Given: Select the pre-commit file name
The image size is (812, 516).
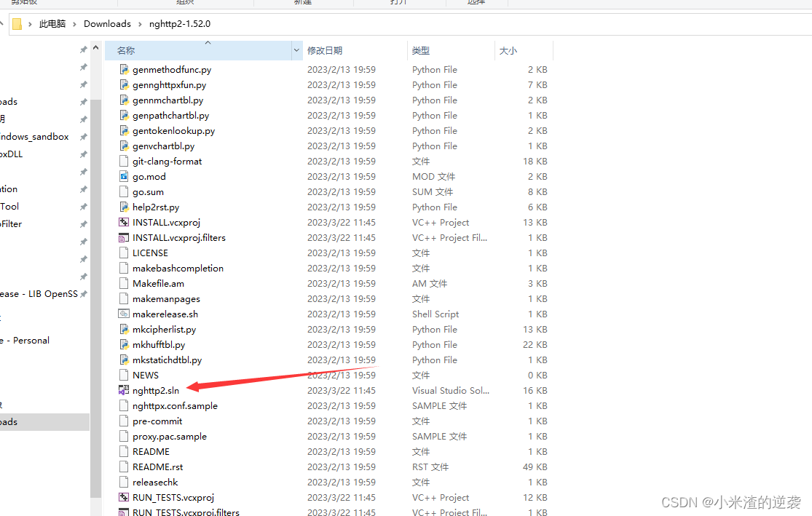Looking at the screenshot, I should pyautogui.click(x=157, y=421).
